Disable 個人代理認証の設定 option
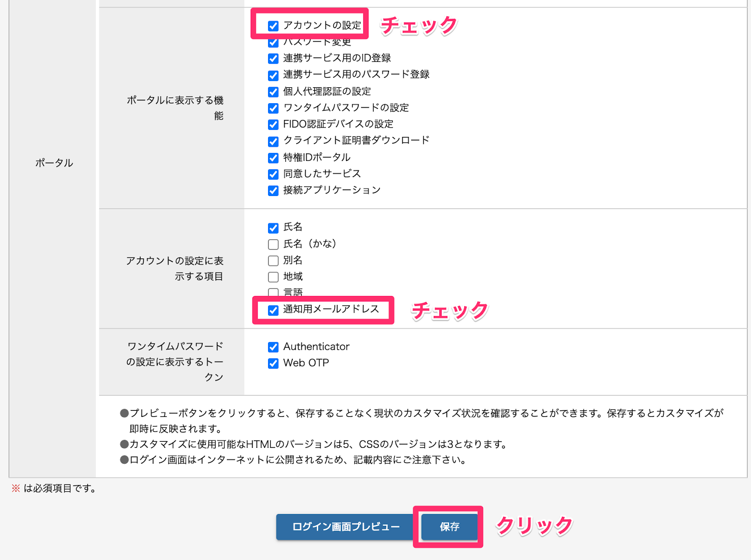751x560 pixels. [x=273, y=92]
